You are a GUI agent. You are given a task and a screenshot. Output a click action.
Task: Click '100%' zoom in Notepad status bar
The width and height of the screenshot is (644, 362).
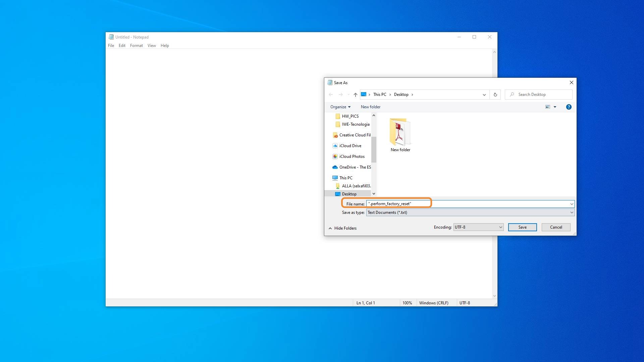(x=407, y=303)
